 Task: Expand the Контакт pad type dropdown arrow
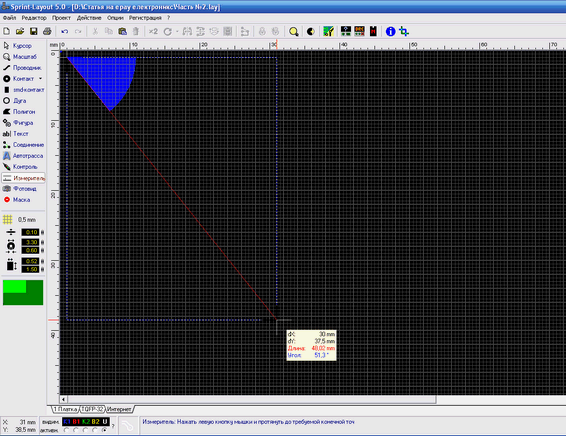(x=40, y=79)
